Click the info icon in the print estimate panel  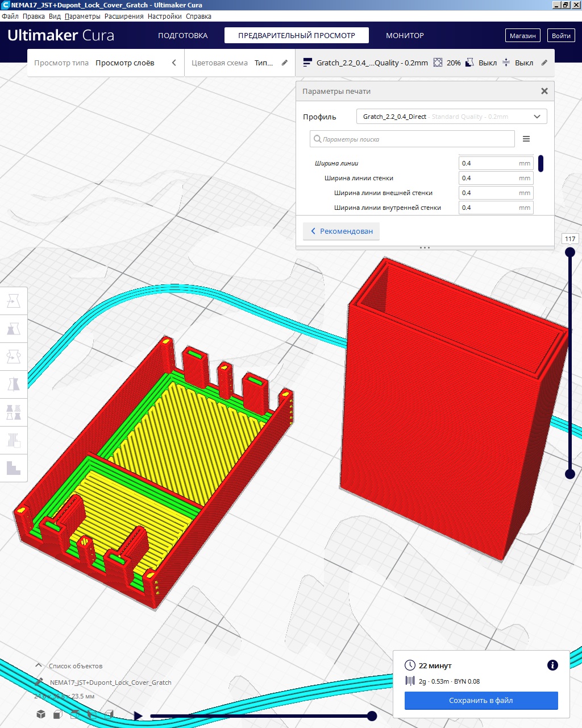pos(552,665)
